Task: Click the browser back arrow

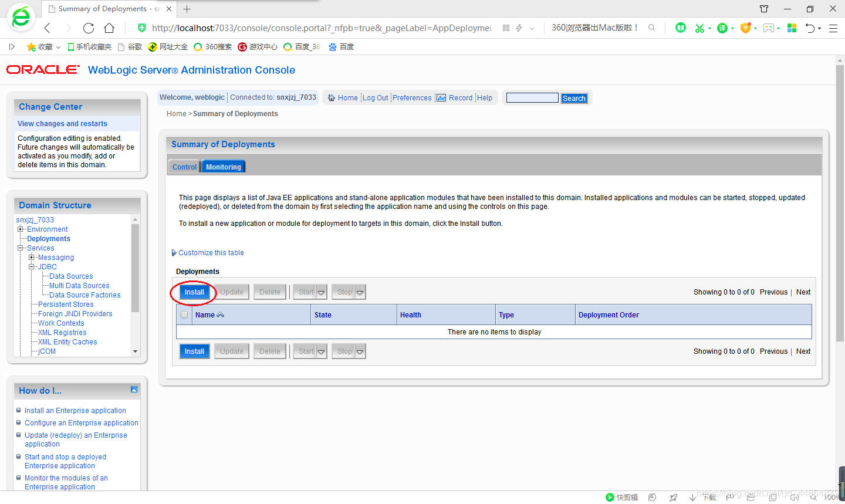Action: [48, 28]
